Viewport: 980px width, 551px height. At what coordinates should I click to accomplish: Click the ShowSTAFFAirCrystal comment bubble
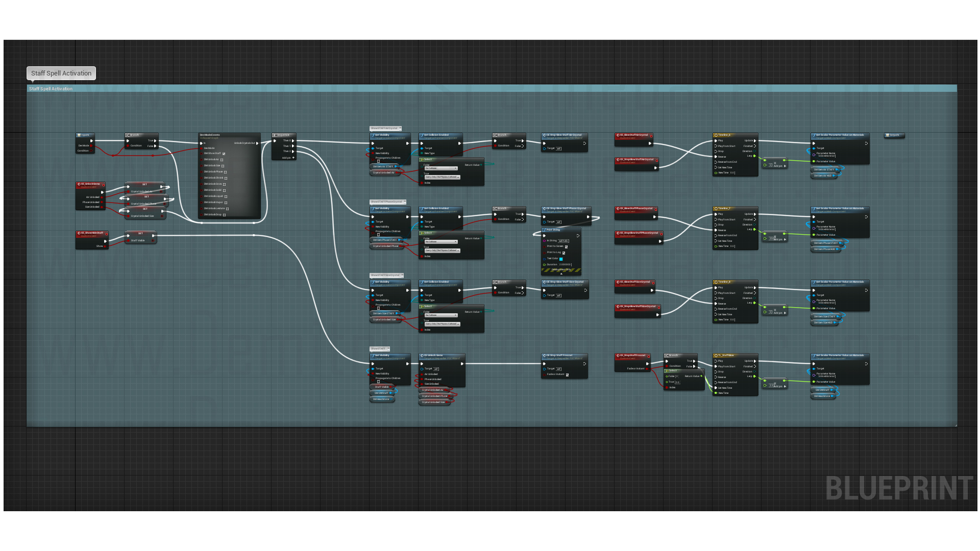385,129
